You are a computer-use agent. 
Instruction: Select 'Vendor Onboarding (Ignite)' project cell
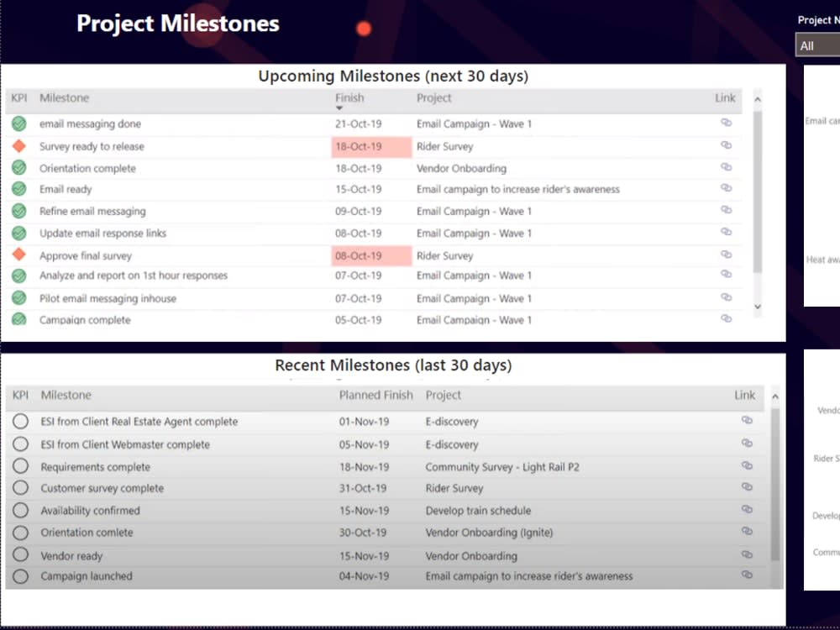[489, 533]
